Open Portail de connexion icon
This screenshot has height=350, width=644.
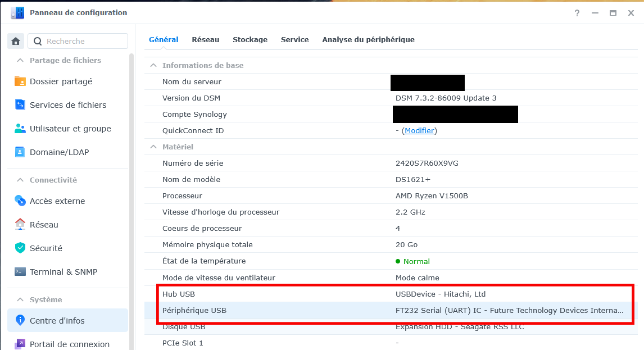click(20, 344)
